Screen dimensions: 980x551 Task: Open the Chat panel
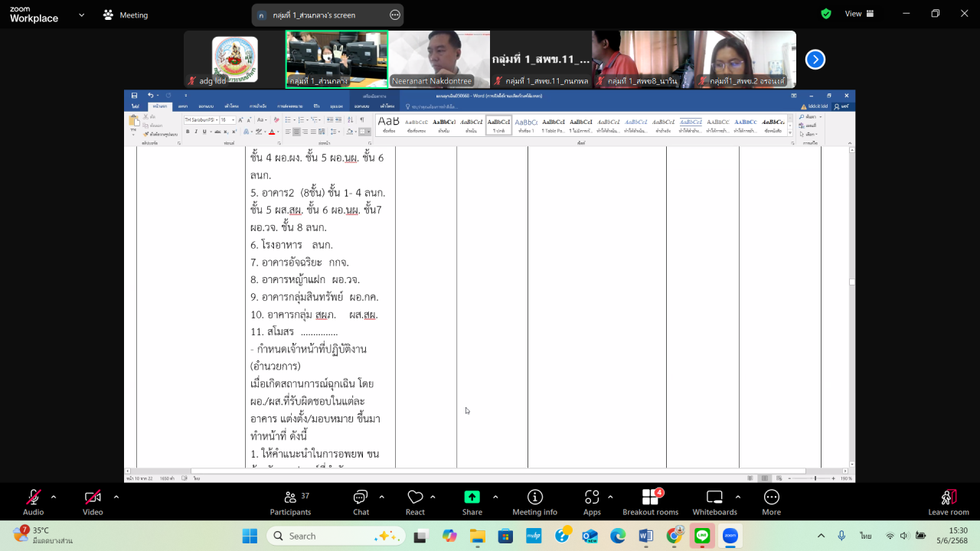[x=361, y=501]
